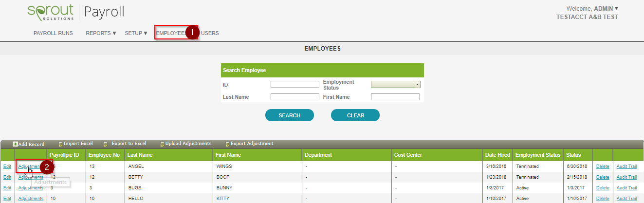
Task: Click the Sprout Solutions Payroll logo
Action: pyautogui.click(x=75, y=12)
